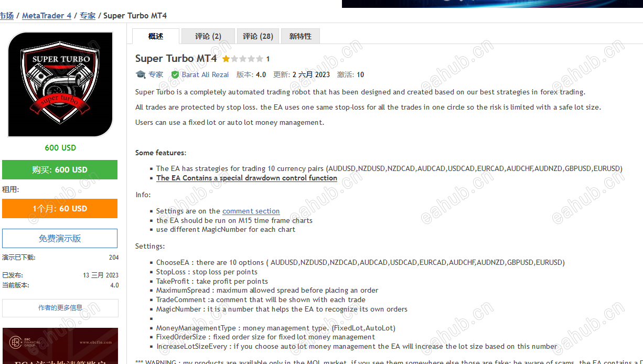Image resolution: width=643 pixels, height=364 pixels.
Task: Switch to the 评论 (2) tab
Action: click(208, 36)
